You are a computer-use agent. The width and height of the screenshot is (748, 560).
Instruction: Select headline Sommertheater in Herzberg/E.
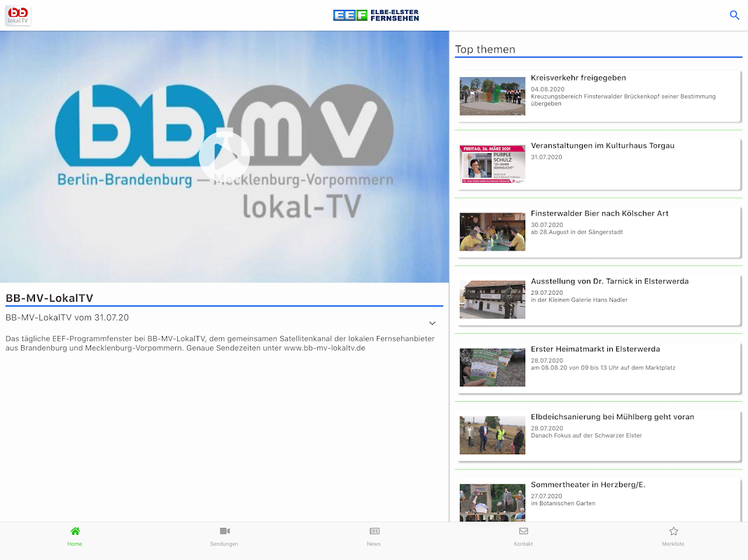(588, 484)
